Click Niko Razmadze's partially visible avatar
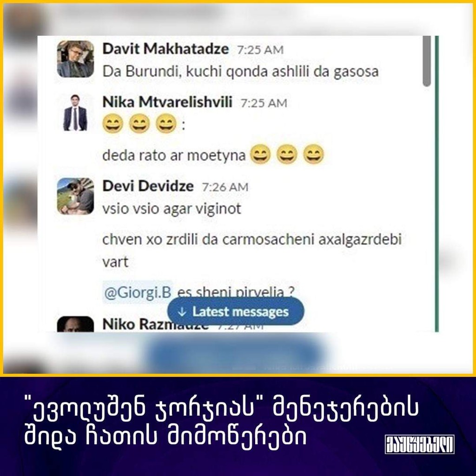 (x=75, y=324)
